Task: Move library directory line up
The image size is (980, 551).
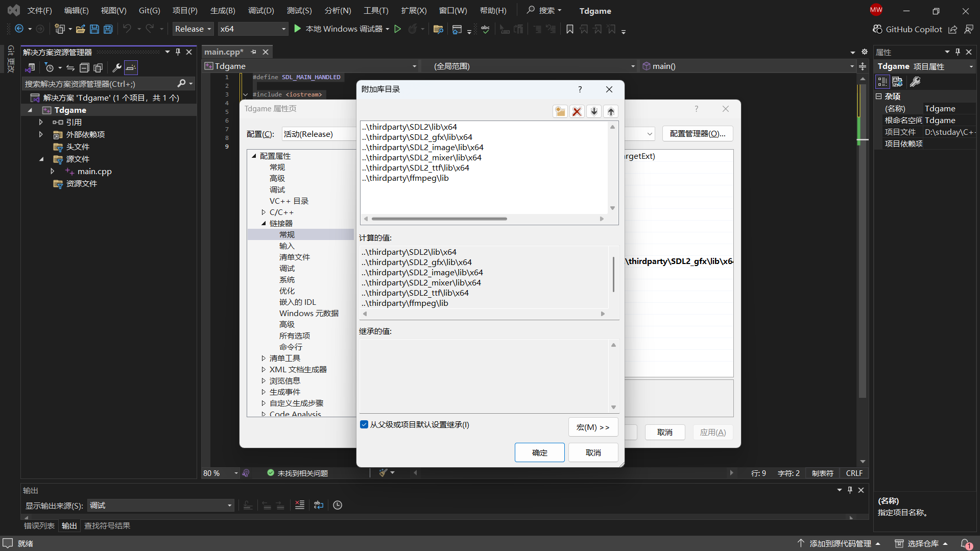Action: point(611,111)
